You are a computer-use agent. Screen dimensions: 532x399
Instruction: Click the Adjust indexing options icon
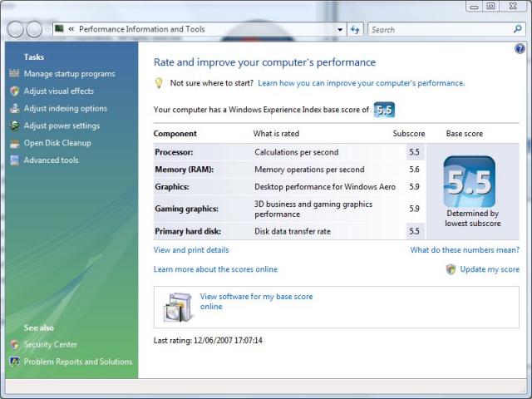click(x=14, y=108)
